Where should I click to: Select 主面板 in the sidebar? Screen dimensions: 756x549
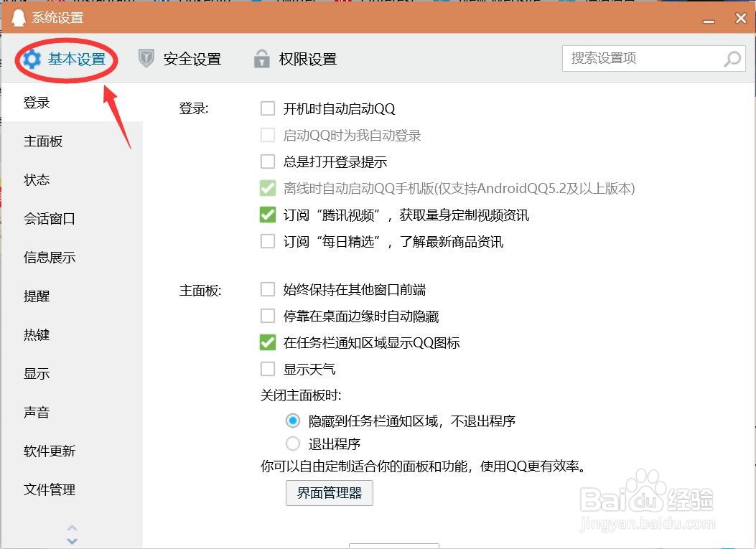click(x=73, y=141)
